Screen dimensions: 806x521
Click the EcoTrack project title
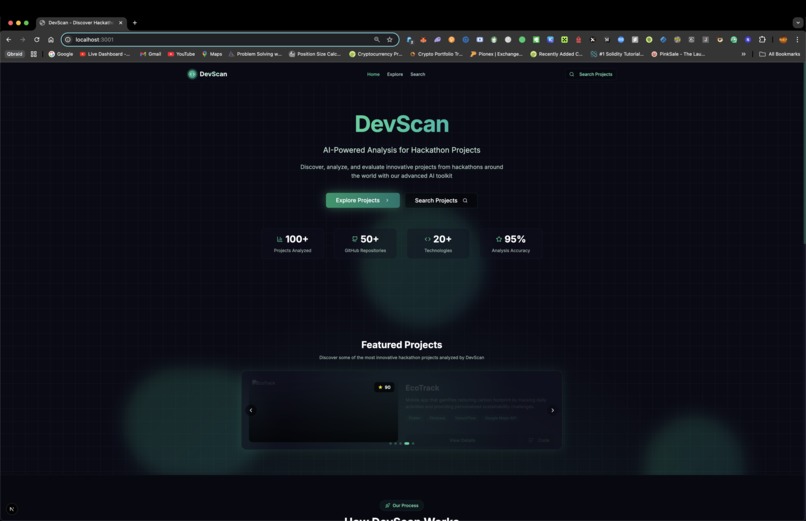tap(422, 388)
